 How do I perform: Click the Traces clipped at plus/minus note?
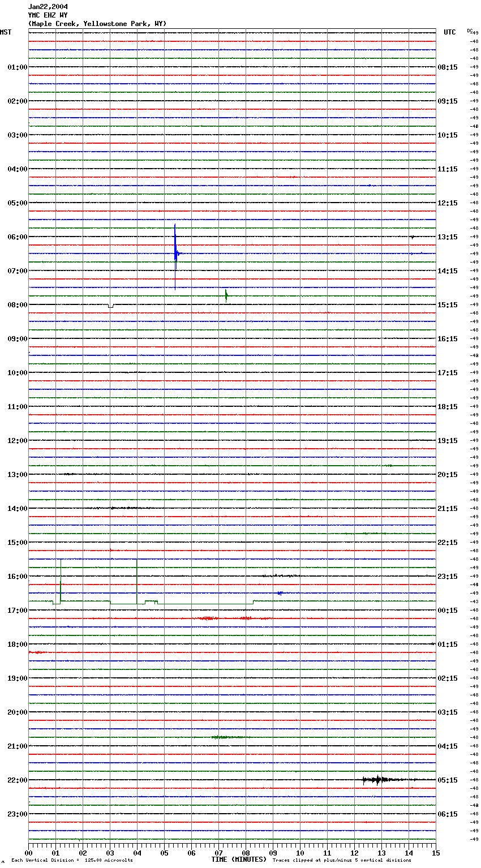click(342, 860)
